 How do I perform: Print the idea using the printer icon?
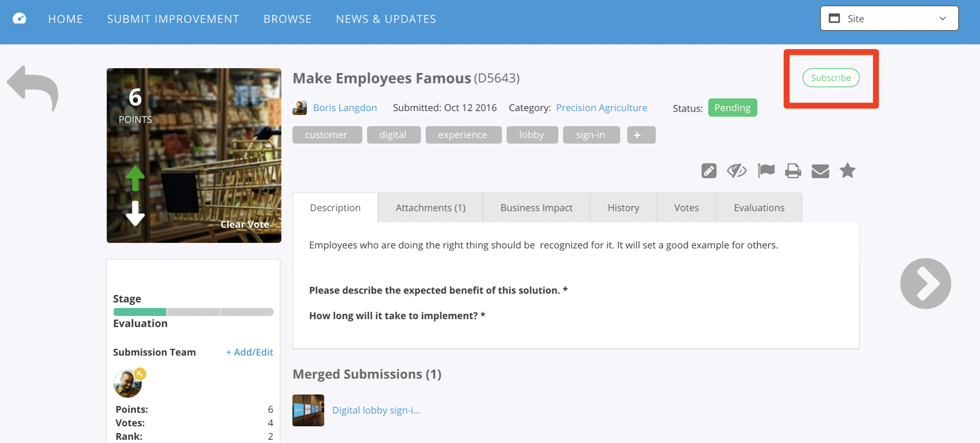coord(793,171)
